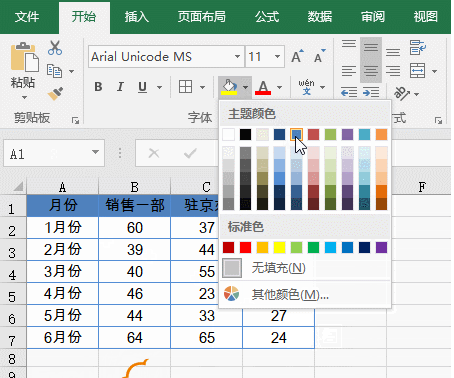Click the top align icon
Screen dimensions: 454x378
click(x=349, y=45)
